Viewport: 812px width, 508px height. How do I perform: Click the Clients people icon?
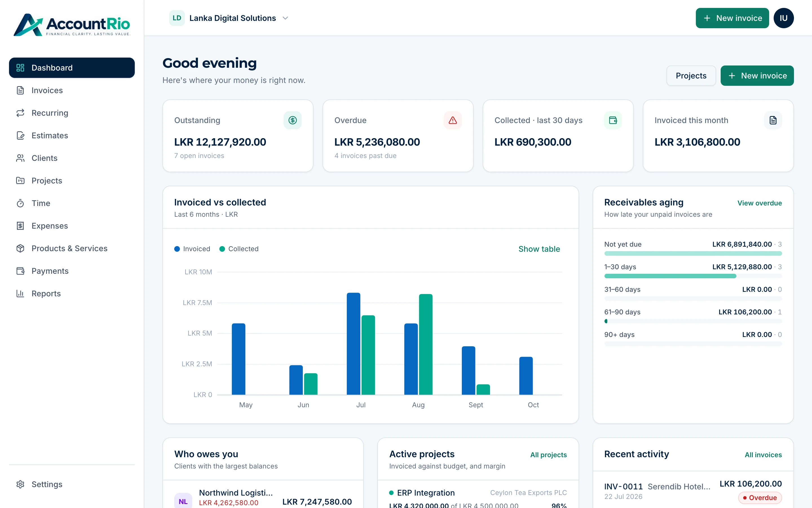pos(21,158)
